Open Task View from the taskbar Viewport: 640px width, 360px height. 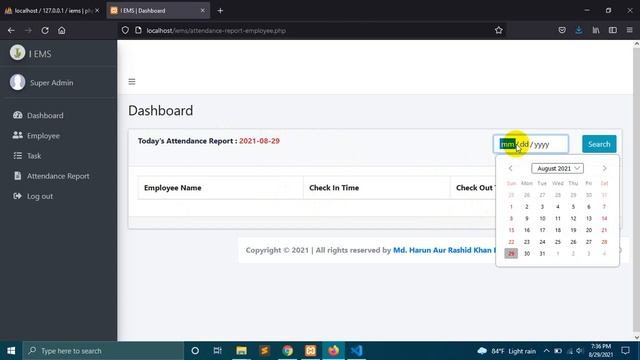pos(218,351)
